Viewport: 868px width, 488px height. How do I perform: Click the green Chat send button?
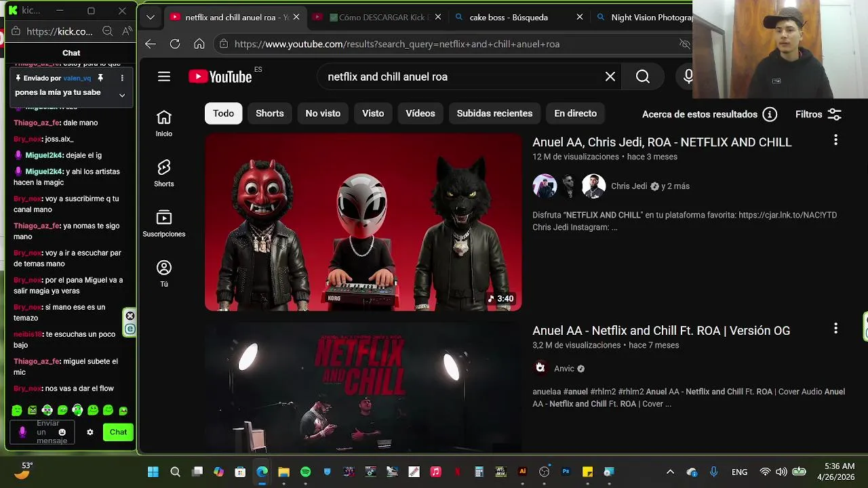(x=118, y=432)
